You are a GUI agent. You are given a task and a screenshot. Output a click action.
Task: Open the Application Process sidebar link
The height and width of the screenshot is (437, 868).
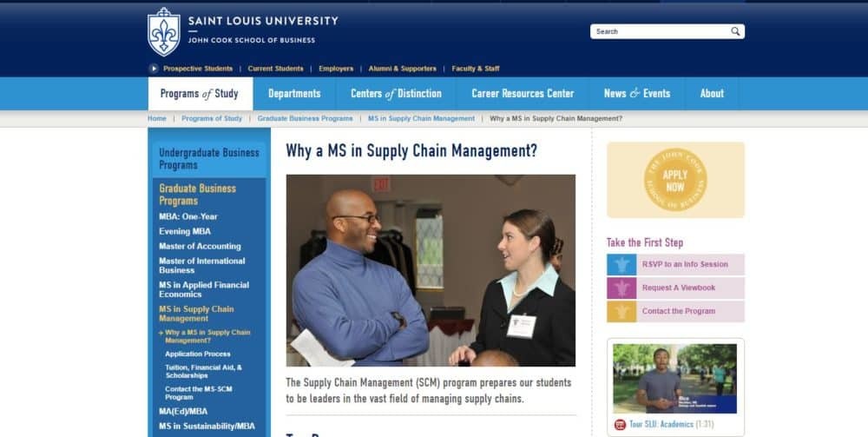[x=198, y=354]
